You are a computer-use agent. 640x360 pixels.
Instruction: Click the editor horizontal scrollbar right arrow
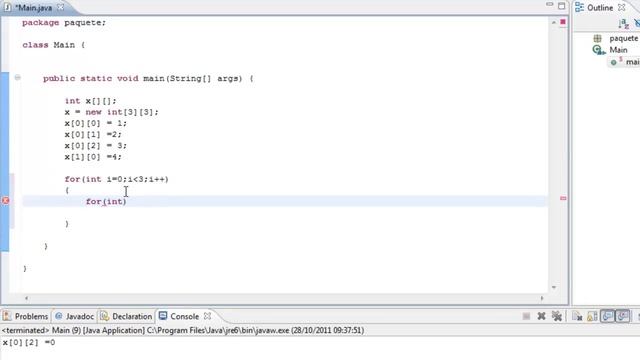tap(542, 298)
